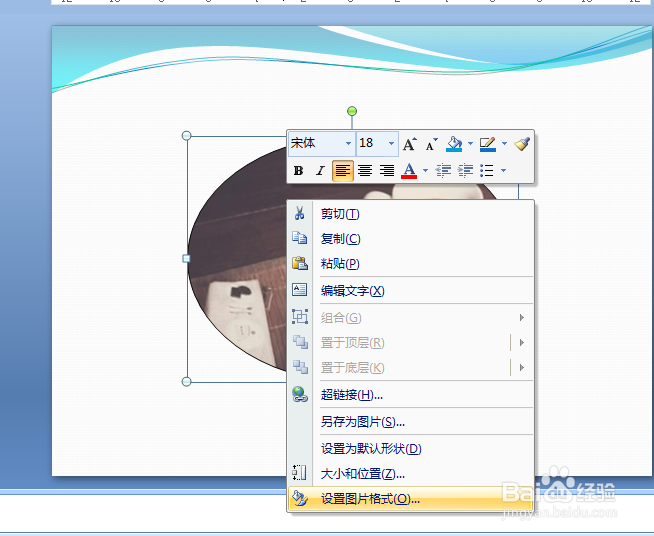The width and height of the screenshot is (654, 536).
Task: Click the top-left selection handle
Action: tap(187, 136)
